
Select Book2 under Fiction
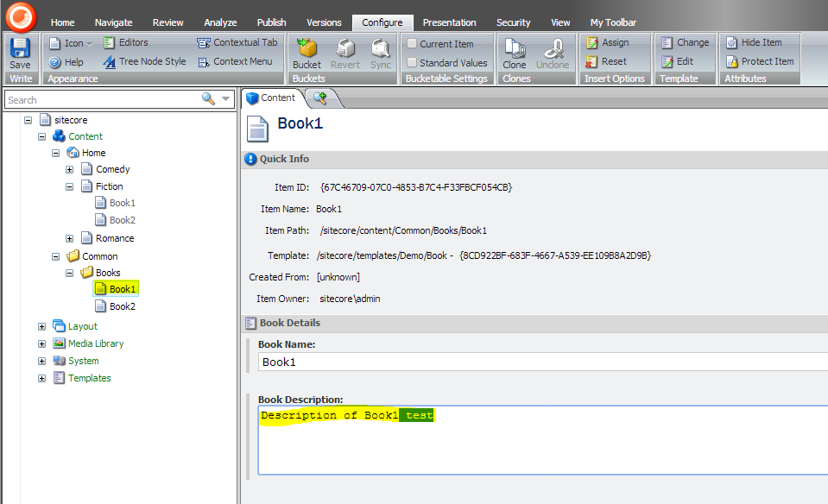tap(116, 220)
